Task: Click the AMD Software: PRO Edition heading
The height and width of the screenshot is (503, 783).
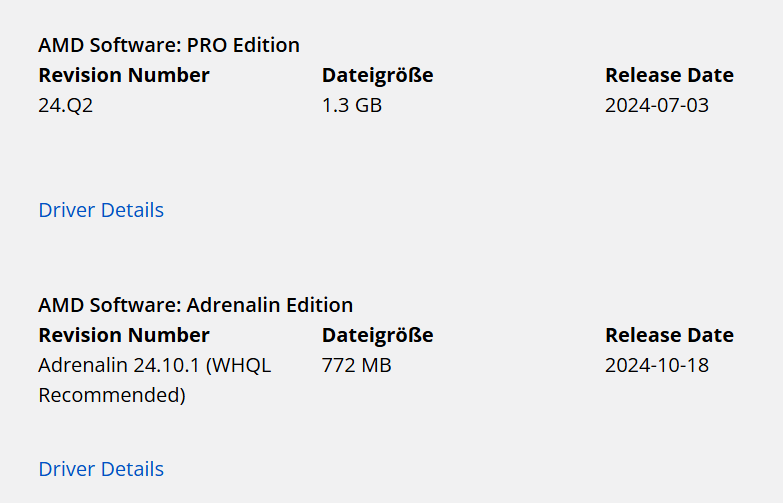Action: [x=168, y=45]
